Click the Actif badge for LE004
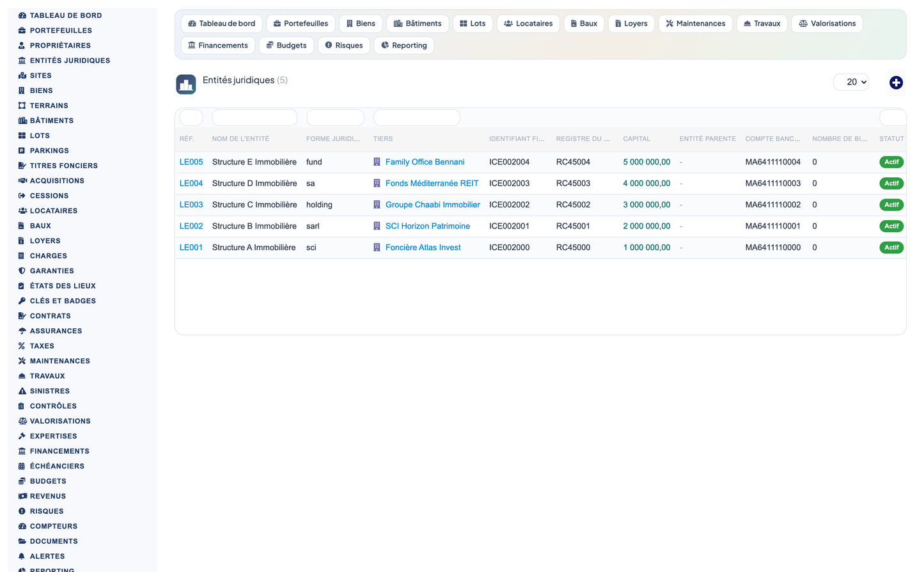Viewport: 924px width, 572px height. [x=891, y=184]
